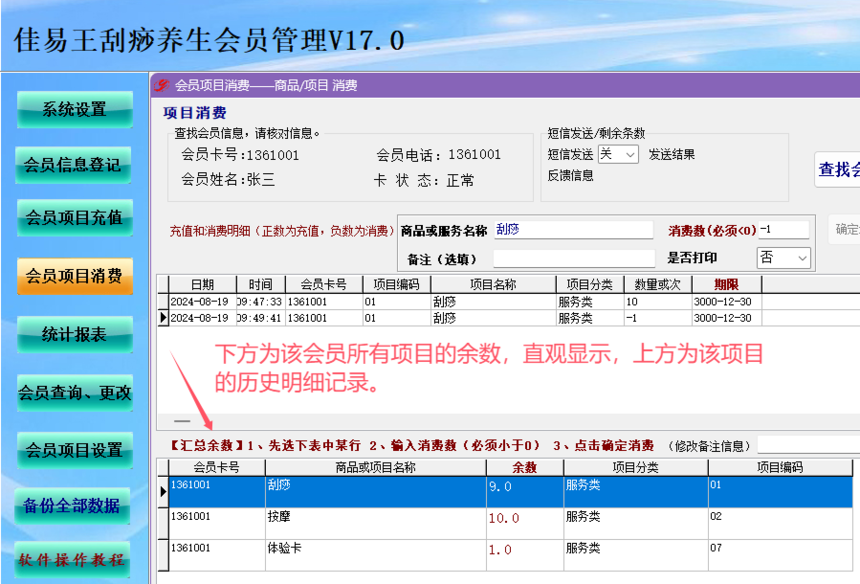
Task: Click the 项目名称 column header
Action: (x=493, y=285)
